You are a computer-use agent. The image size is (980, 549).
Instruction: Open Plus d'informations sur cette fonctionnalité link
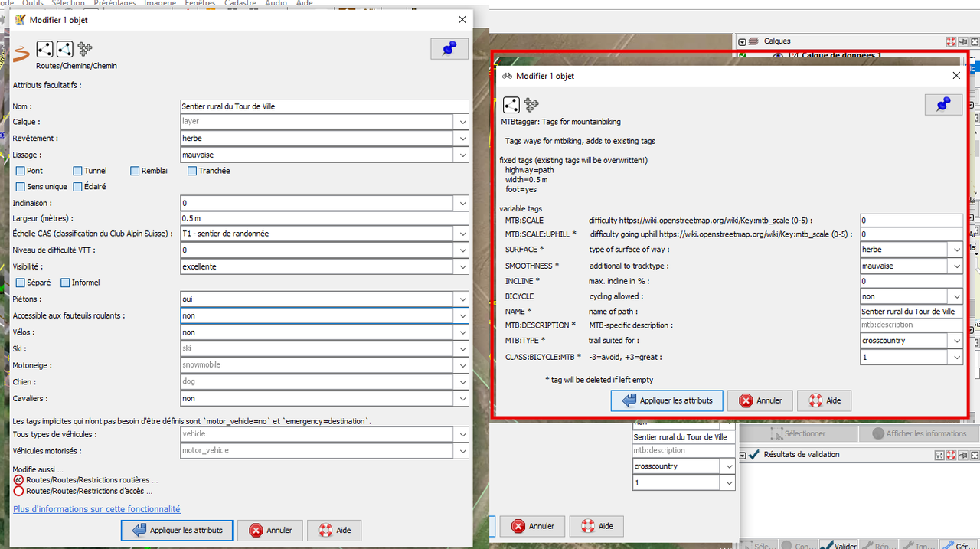coord(96,509)
